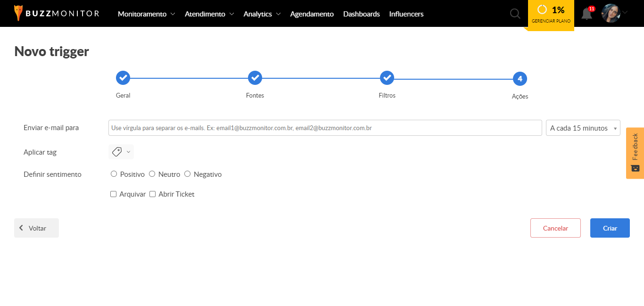Expand the Analytics menu
This screenshot has width=644, height=306.
pyautogui.click(x=262, y=14)
